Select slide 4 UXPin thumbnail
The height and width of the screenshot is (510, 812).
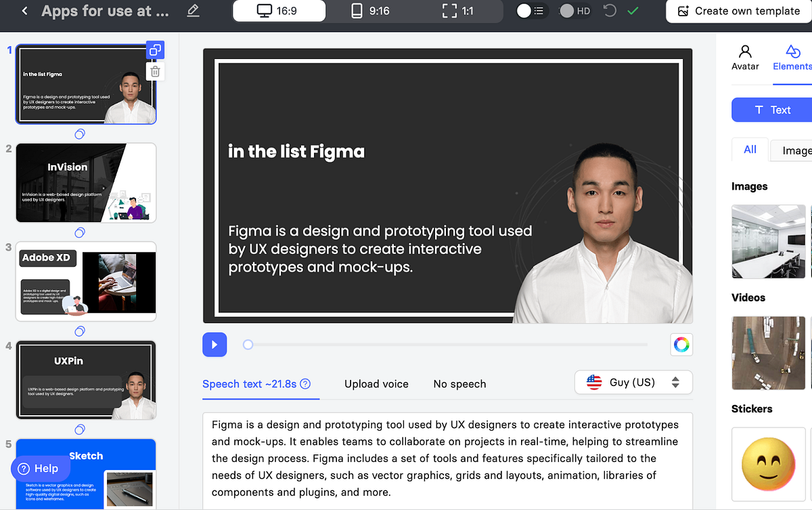click(86, 380)
